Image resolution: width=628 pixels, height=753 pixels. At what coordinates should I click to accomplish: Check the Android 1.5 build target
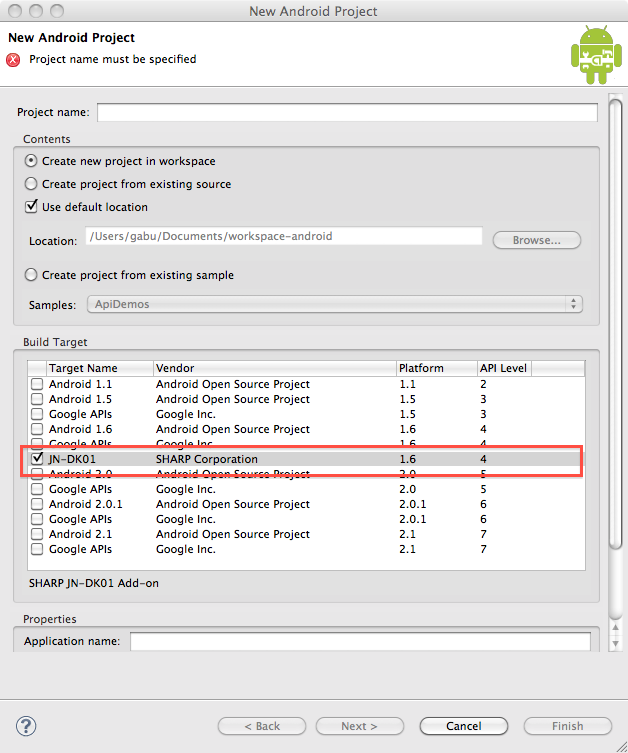pos(37,399)
